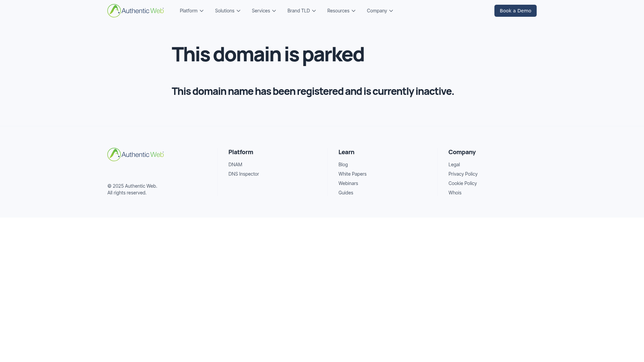This screenshot has width=644, height=362.
Task: Expand the Platform navigation dropdown
Action: pos(191,10)
